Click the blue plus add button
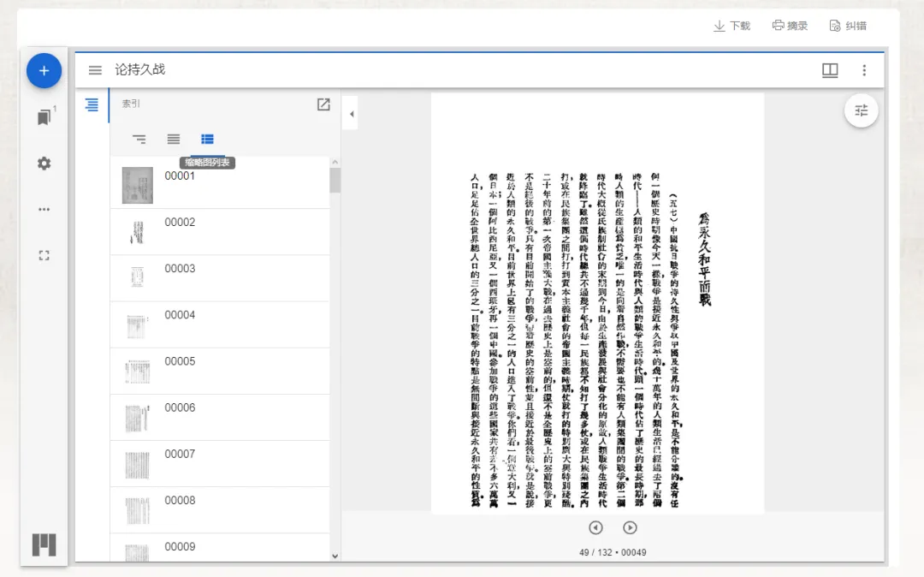The image size is (924, 577). tap(44, 71)
